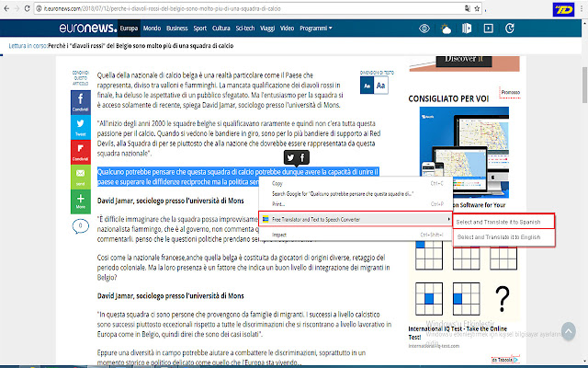The height and width of the screenshot is (368, 588).
Task: Bookmark this page with the star icon
Action: coord(477,8)
